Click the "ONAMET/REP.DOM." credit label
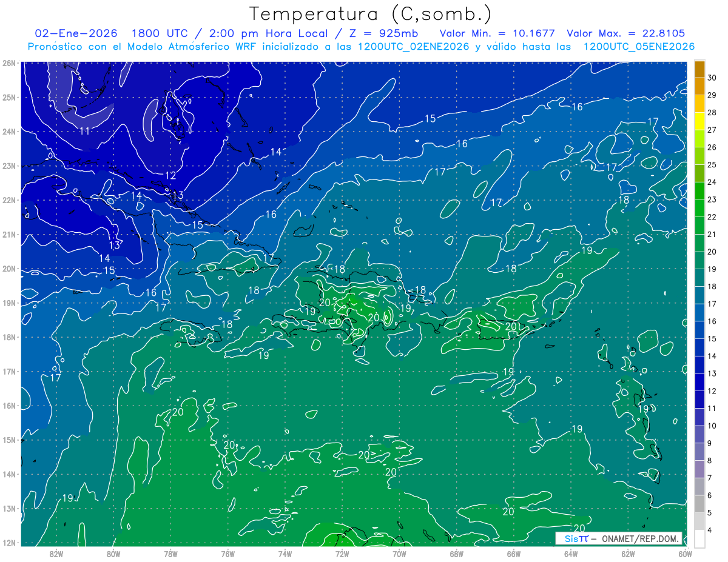The width and height of the screenshot is (728, 562). click(641, 538)
